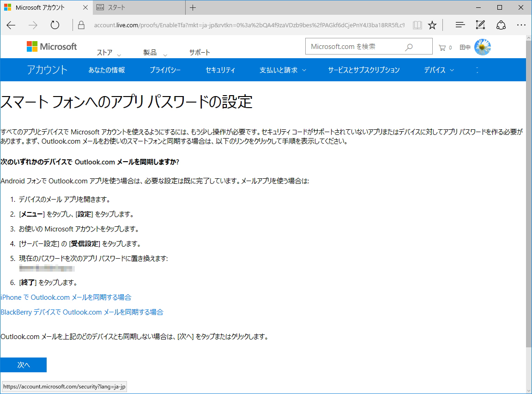
Task: Open the Hub panel
Action: 460,25
